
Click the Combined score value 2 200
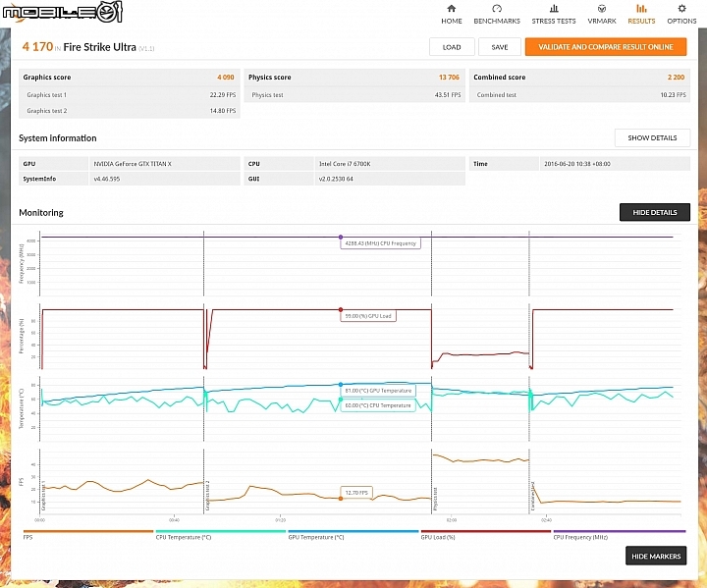676,78
